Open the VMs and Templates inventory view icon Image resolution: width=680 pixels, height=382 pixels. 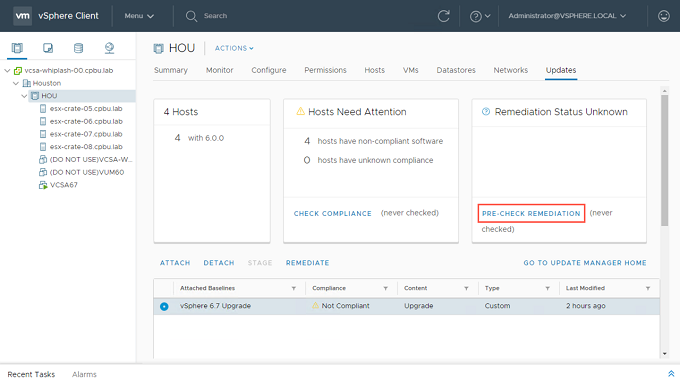48,48
